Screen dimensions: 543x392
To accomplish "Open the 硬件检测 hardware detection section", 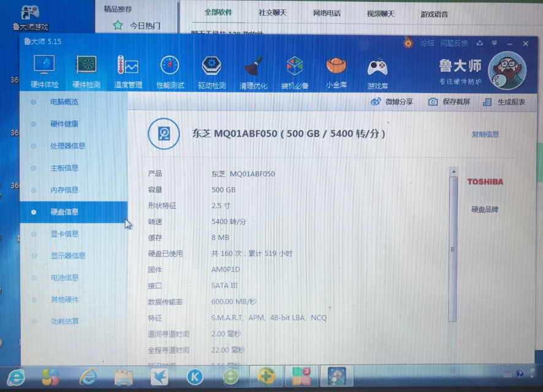I will coord(86,72).
